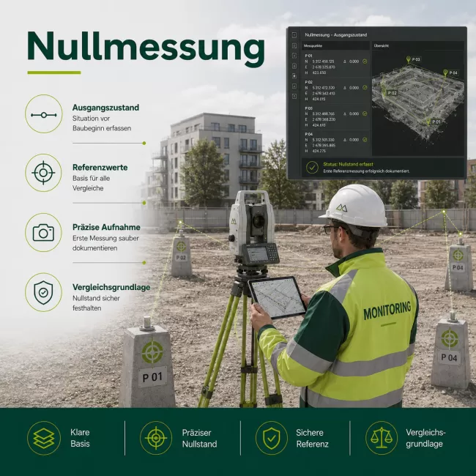Click the H value 423.650 of P 01
The height and width of the screenshot is (476, 476).
point(319,72)
